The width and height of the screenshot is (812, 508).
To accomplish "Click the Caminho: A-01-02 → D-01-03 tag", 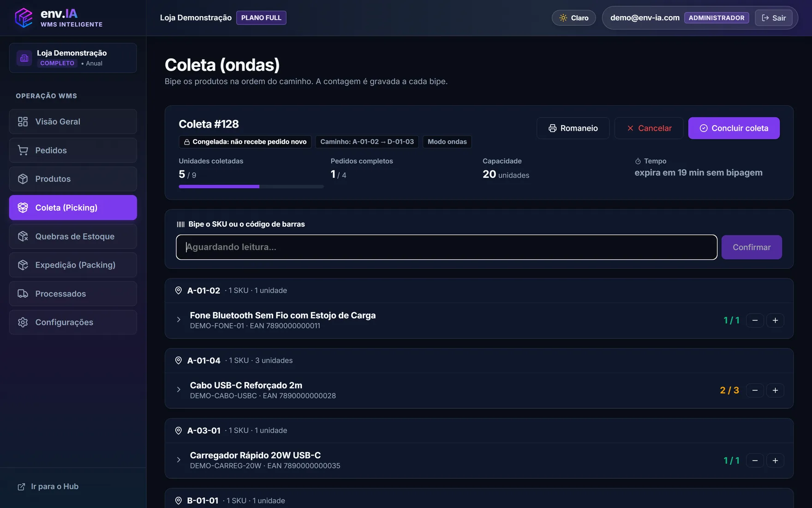I will [x=367, y=142].
